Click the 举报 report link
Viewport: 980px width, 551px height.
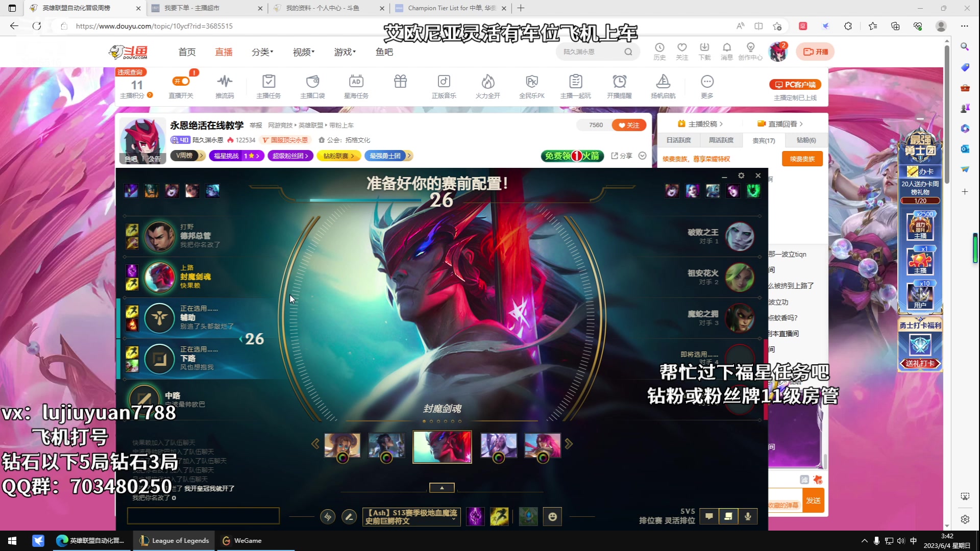point(256,126)
